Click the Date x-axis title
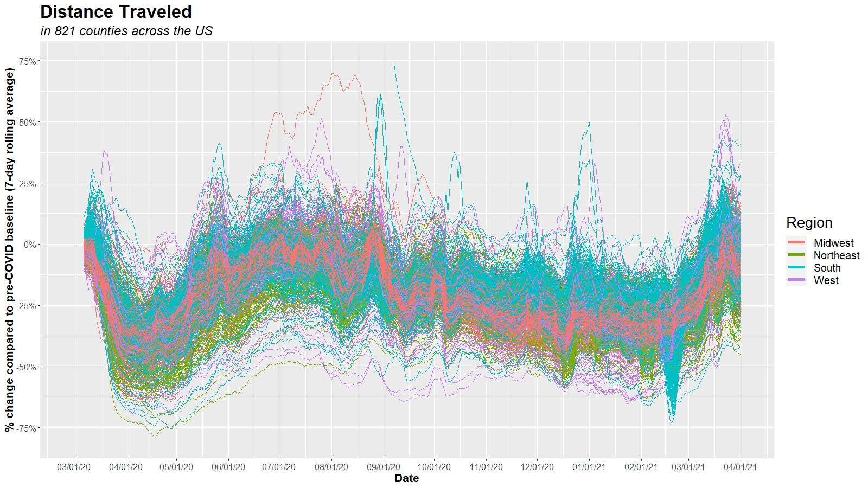Image resolution: width=868 pixels, height=488 pixels. click(x=406, y=478)
